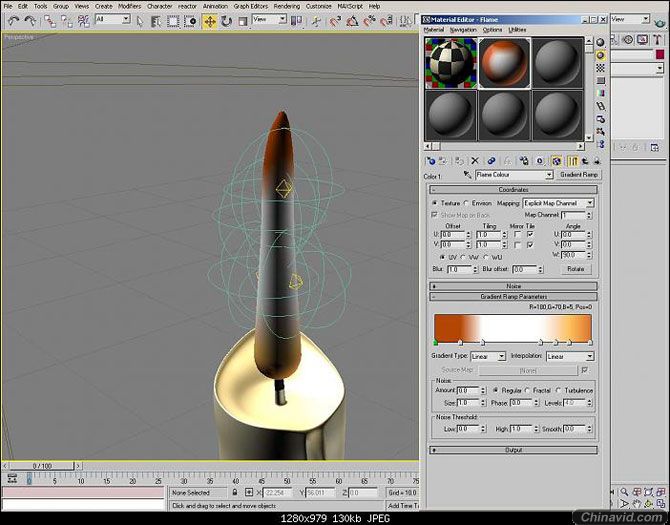Select the Fractal noise radio button
670x525 pixels.
pyautogui.click(x=527, y=390)
